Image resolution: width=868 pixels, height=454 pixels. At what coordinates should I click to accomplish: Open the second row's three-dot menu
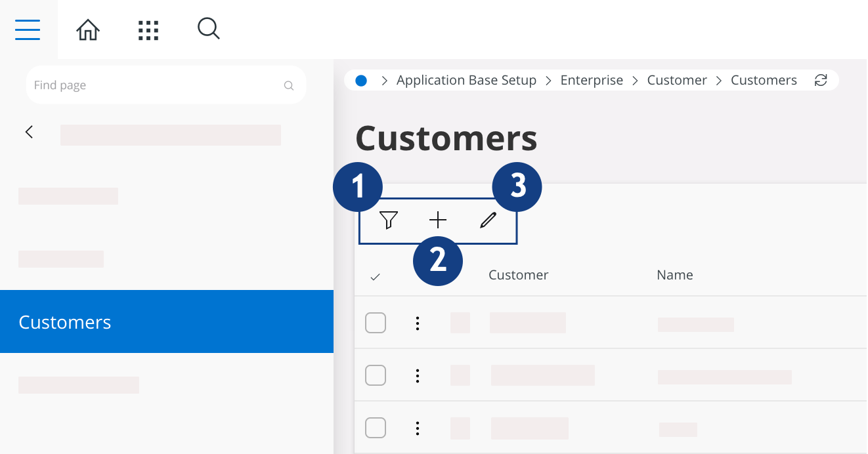(x=417, y=375)
